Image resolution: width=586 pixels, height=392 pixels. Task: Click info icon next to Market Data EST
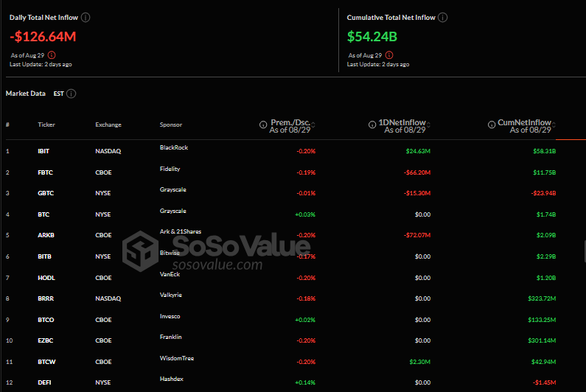pyautogui.click(x=71, y=94)
